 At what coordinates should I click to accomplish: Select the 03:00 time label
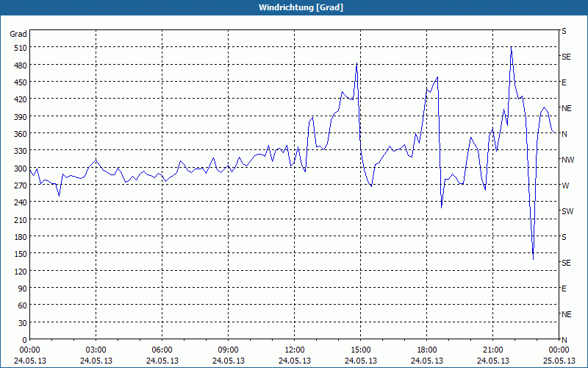tap(96, 350)
